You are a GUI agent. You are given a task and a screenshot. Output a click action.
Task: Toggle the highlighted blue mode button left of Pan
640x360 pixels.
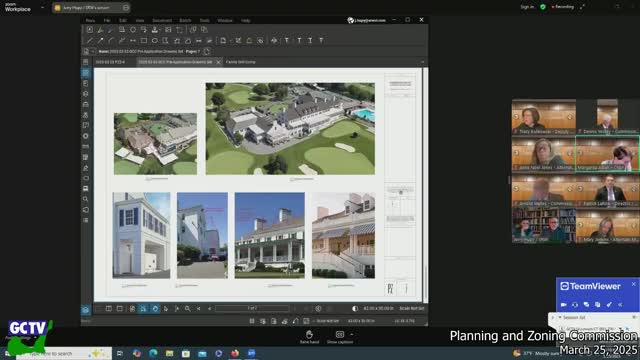(x=143, y=309)
